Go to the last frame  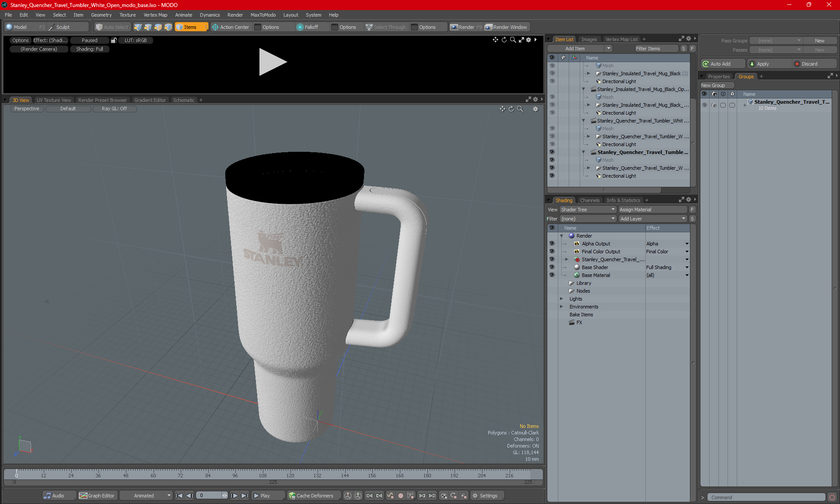245,496
